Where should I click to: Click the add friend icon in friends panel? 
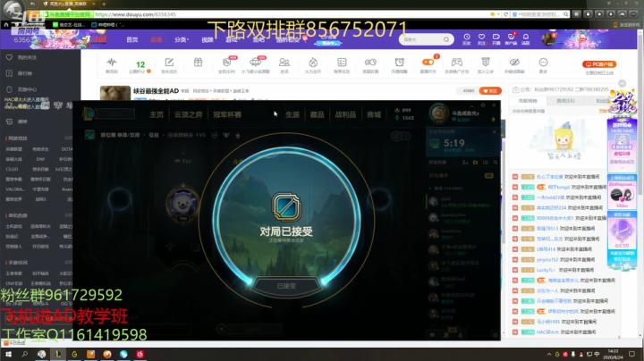tap(465, 163)
